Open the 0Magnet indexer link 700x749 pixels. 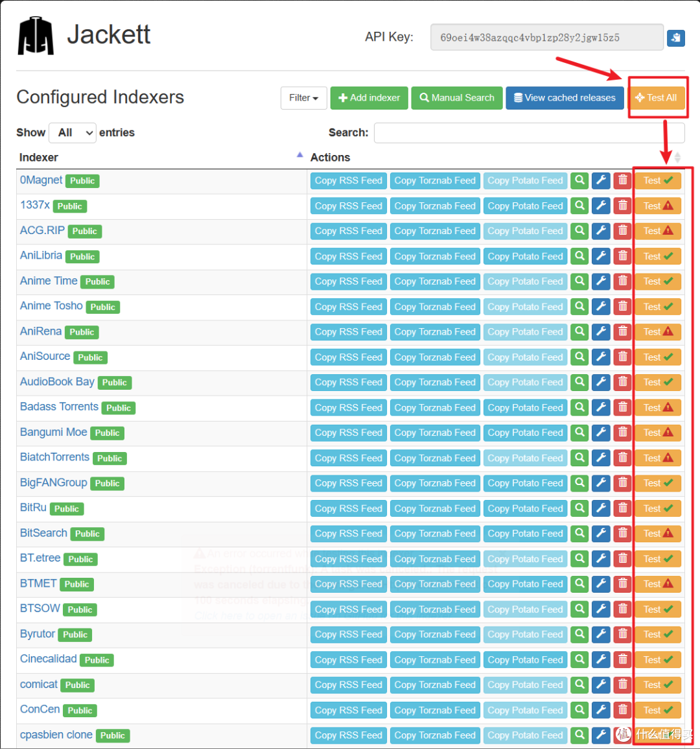pyautogui.click(x=41, y=180)
